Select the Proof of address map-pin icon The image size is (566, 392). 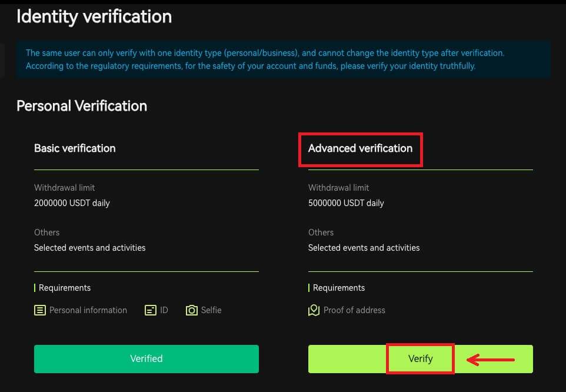313,310
